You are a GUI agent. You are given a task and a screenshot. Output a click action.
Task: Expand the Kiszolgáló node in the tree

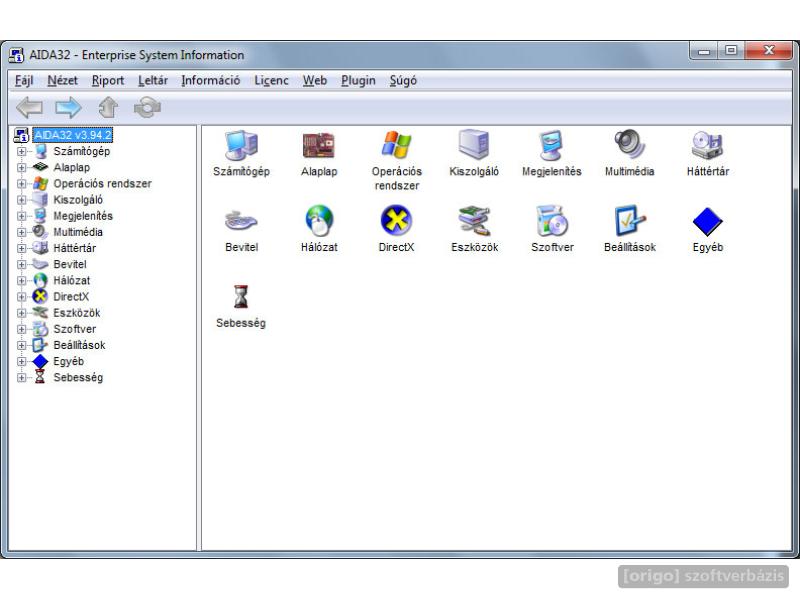point(21,200)
